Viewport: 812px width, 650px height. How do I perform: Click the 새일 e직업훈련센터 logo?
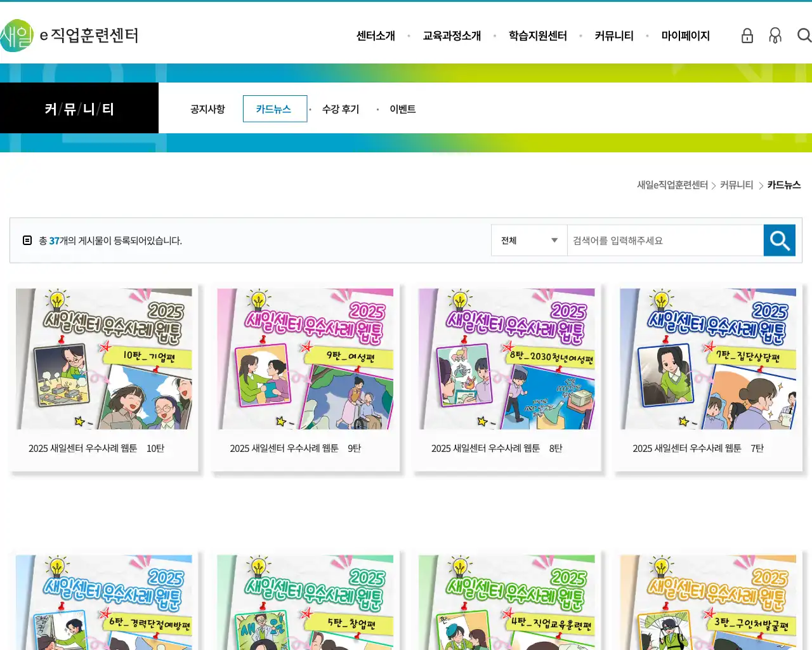coord(69,36)
